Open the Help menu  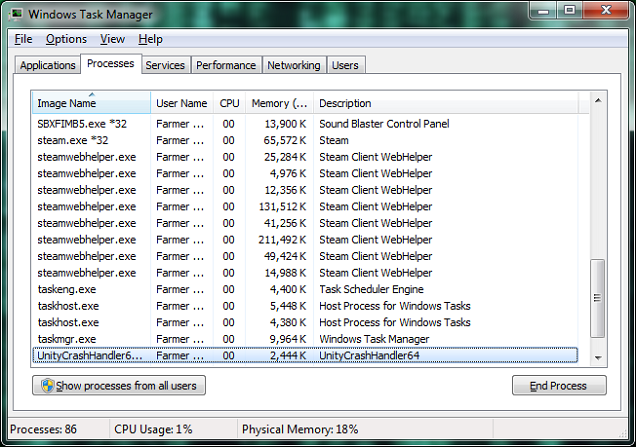tap(150, 39)
